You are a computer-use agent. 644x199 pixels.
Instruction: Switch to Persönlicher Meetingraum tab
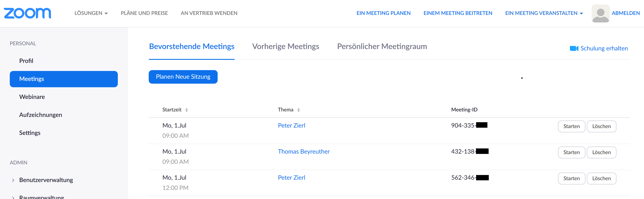(382, 46)
